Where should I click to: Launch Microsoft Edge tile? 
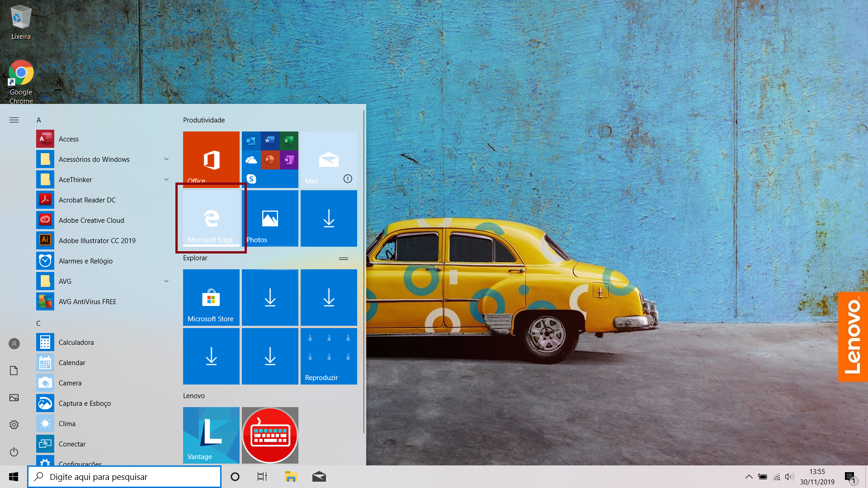[x=211, y=218]
